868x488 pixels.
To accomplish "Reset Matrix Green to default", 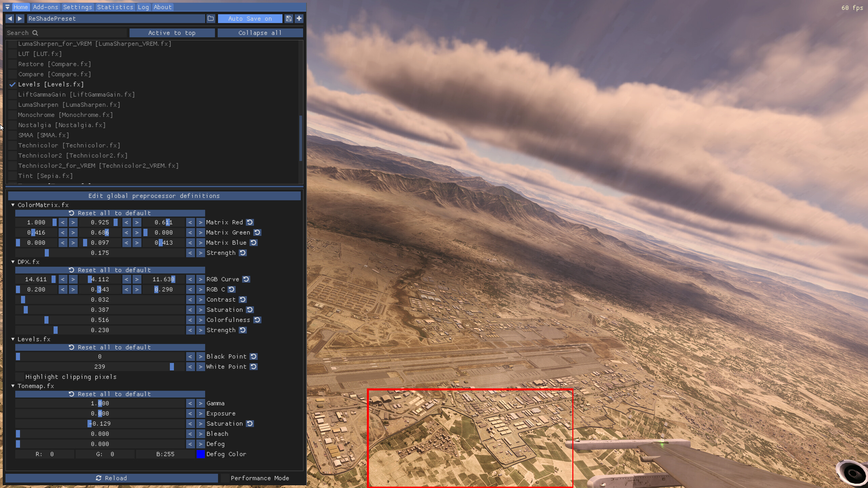I will (x=257, y=232).
